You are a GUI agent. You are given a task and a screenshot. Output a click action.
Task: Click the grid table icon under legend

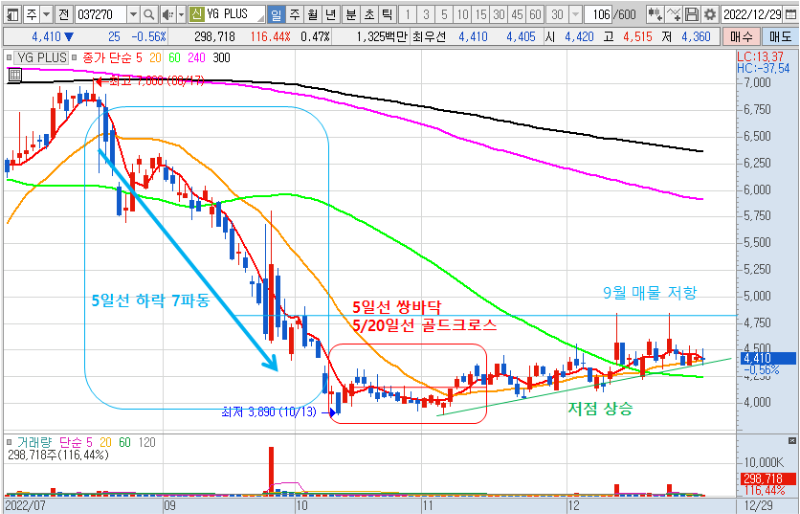(x=15, y=75)
